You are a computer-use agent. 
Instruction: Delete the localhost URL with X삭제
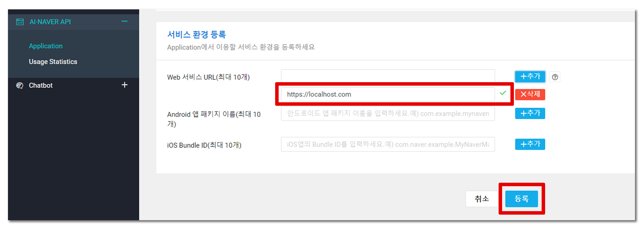(x=530, y=94)
